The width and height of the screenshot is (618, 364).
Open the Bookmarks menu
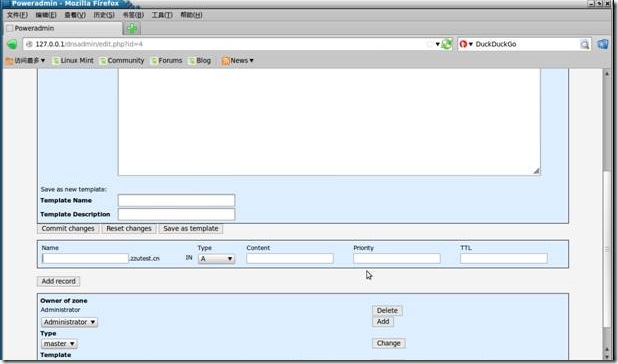point(133,15)
